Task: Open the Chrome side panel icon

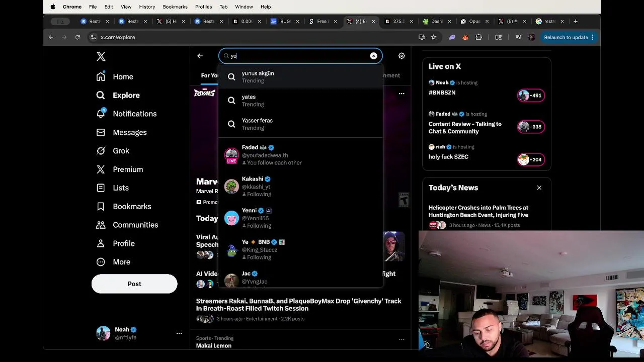Action: pyautogui.click(x=498, y=37)
